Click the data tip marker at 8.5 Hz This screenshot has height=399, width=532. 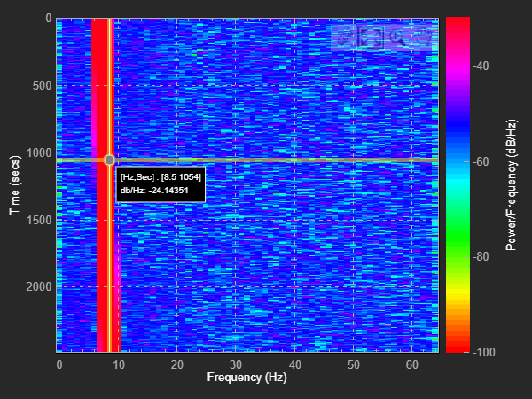point(109,160)
